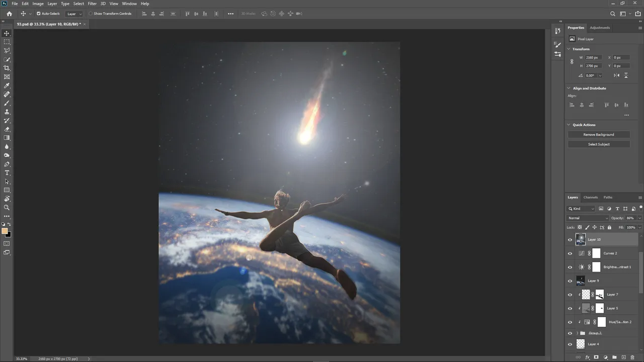Select the Path Selection tool
The image size is (644, 362).
click(7, 182)
